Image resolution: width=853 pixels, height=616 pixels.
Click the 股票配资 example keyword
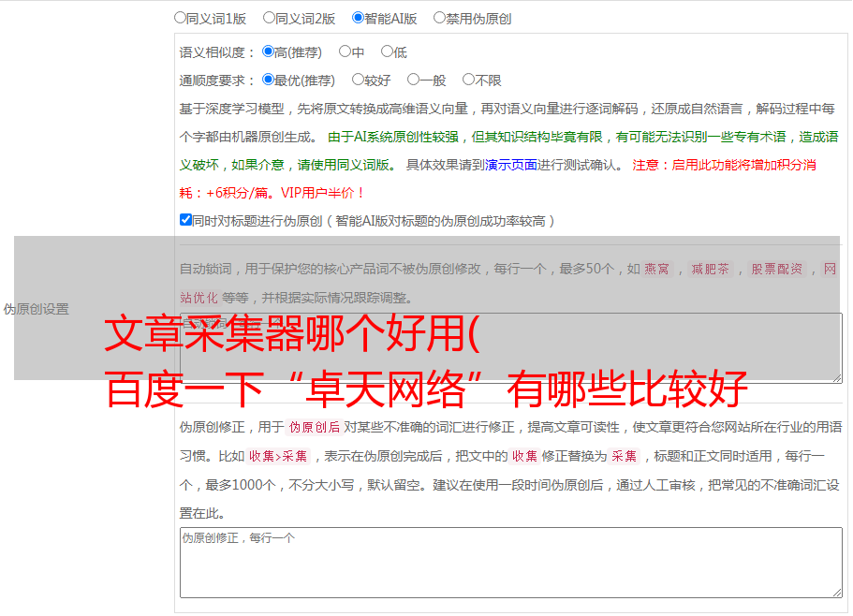point(777,269)
